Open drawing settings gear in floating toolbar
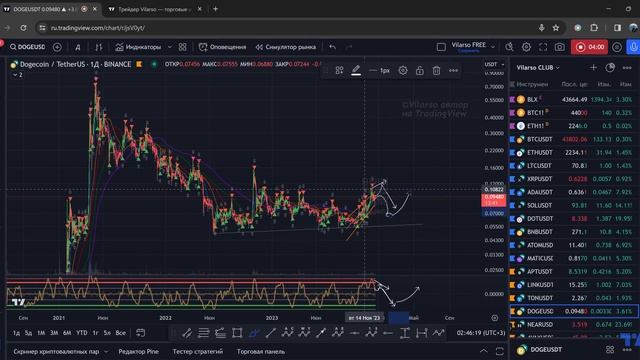This screenshot has height=360, width=640. (x=403, y=70)
